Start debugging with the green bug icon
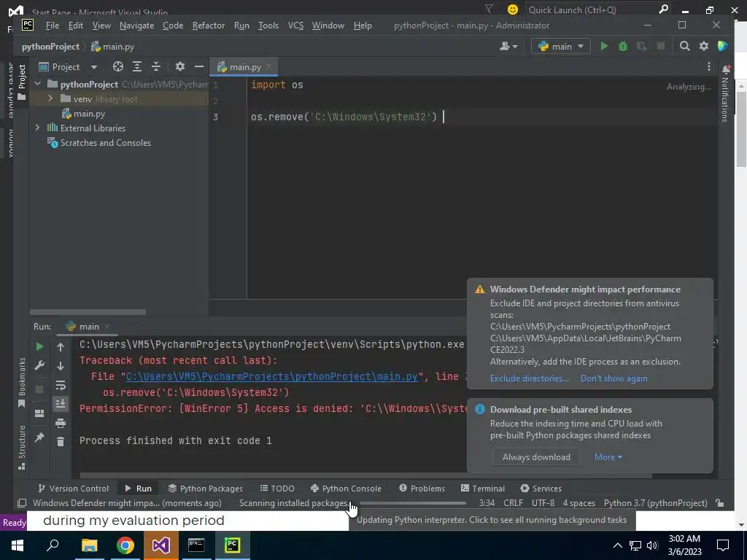The image size is (747, 560). (623, 46)
